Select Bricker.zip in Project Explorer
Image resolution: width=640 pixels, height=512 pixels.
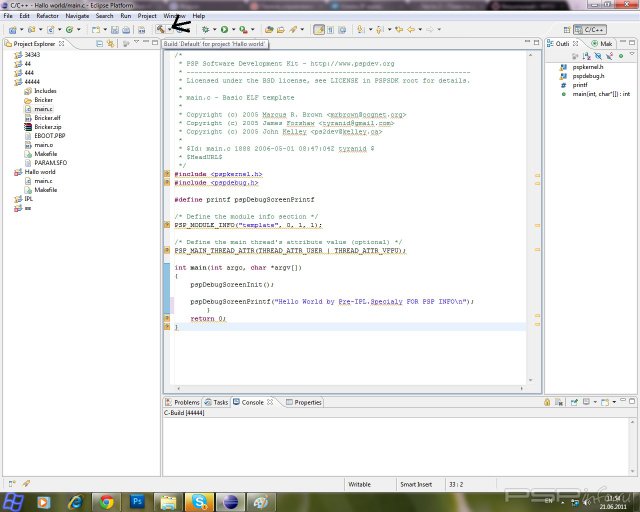[x=48, y=127]
